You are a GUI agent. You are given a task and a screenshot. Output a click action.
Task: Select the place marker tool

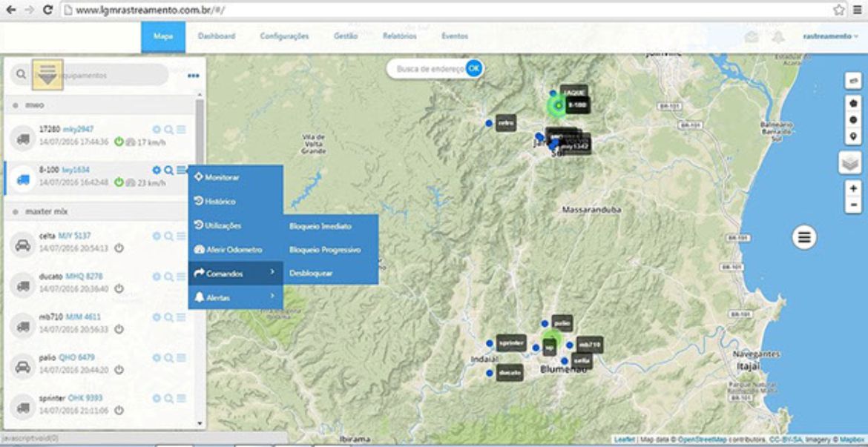pyautogui.click(x=853, y=136)
